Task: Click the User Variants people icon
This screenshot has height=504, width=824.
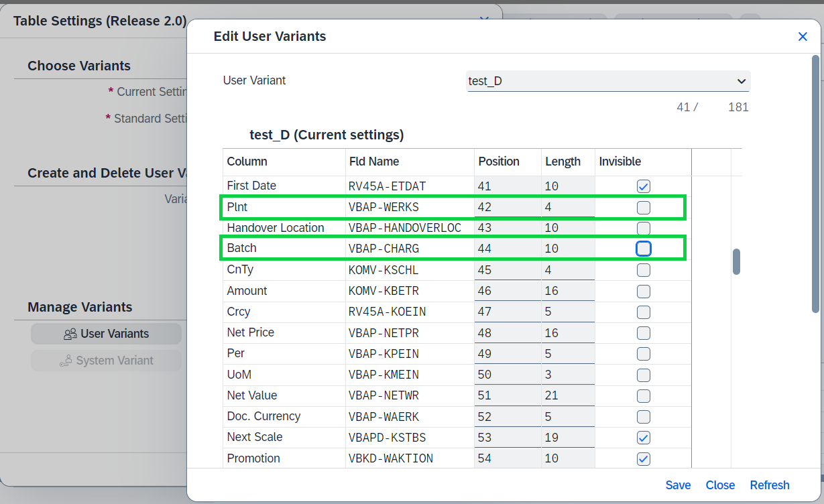Action: point(70,334)
